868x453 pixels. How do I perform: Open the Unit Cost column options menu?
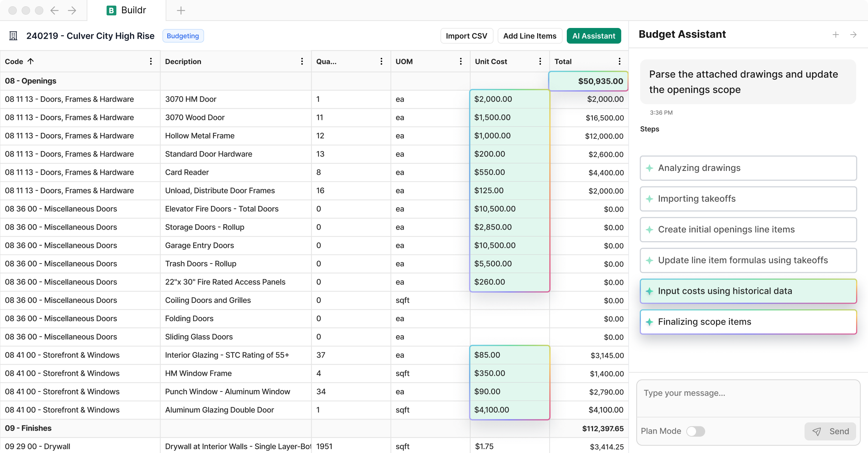540,61
